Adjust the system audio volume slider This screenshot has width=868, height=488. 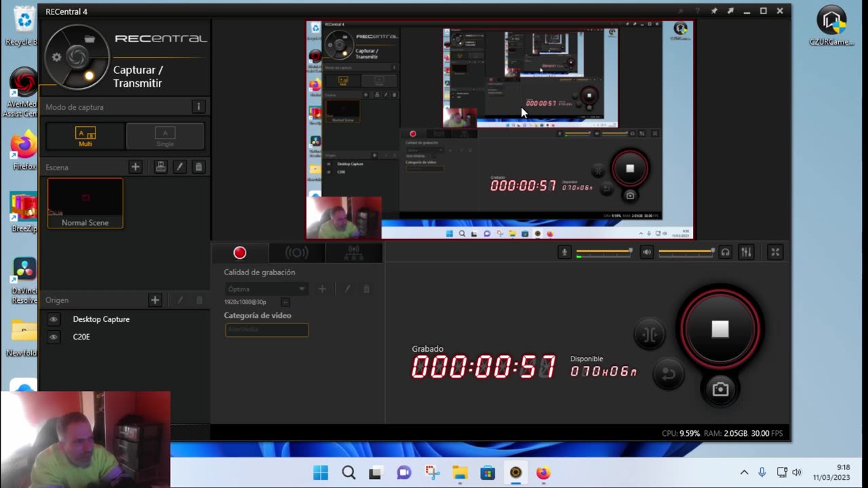pyautogui.click(x=686, y=252)
